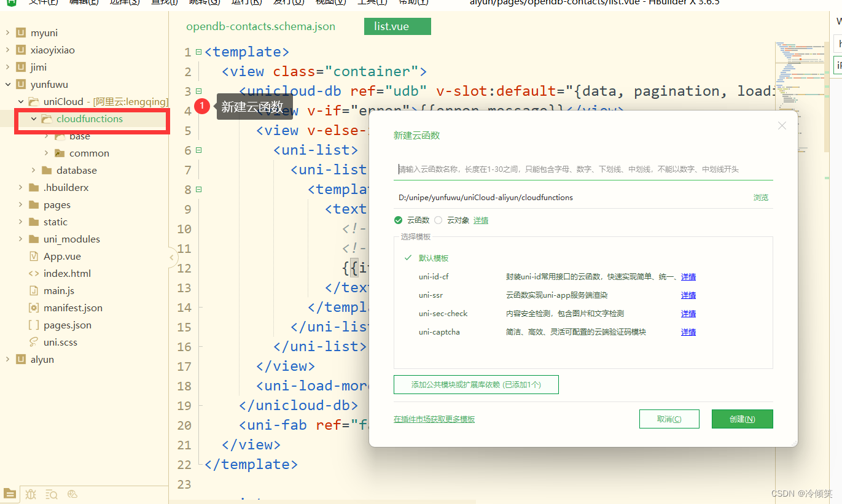The image size is (842, 504).
Task: Expand the alyun project chevron
Action: pos(7,359)
